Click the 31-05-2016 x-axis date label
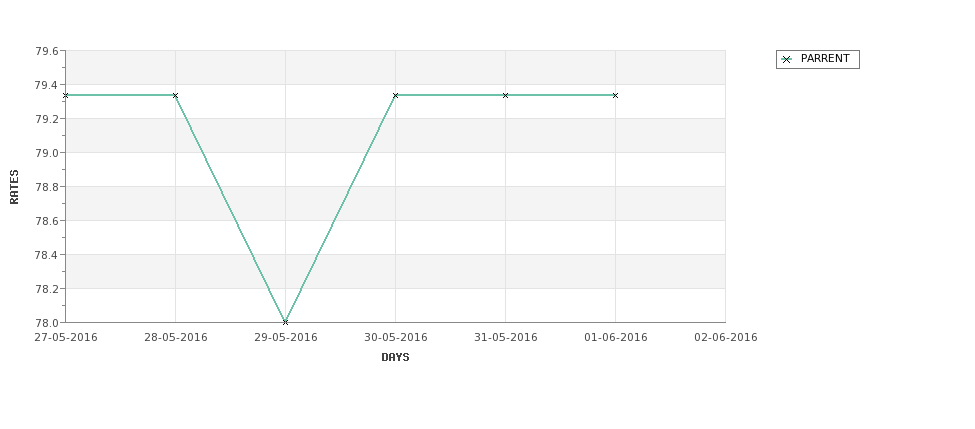 (506, 338)
